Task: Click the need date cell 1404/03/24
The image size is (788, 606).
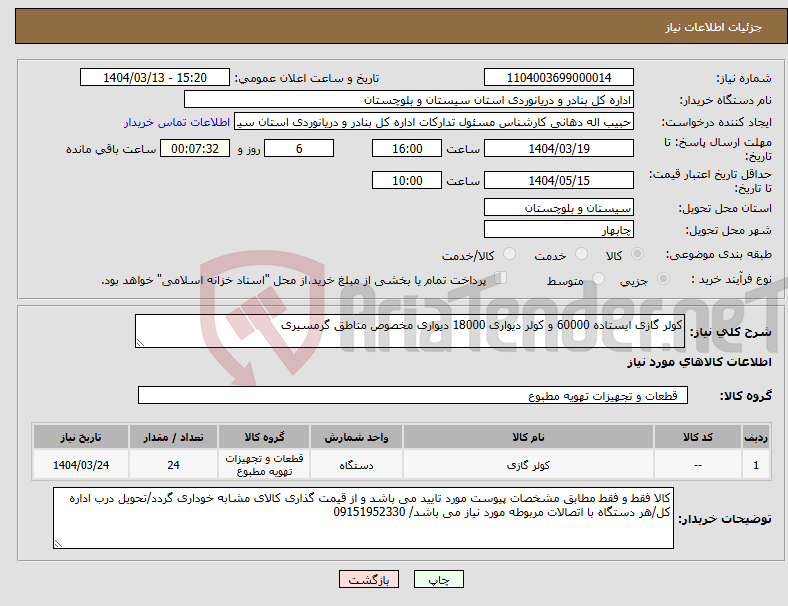Action: [x=81, y=465]
